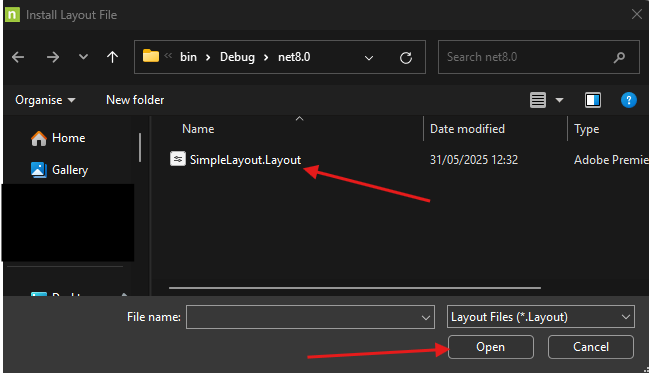Click the app icon in title bar
Image resolution: width=649 pixels, height=373 pixels.
pyautogui.click(x=12, y=15)
